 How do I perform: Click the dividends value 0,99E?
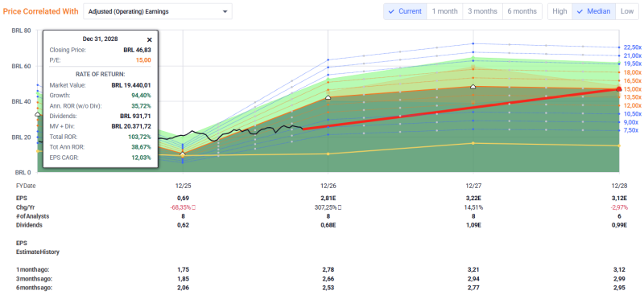click(620, 225)
